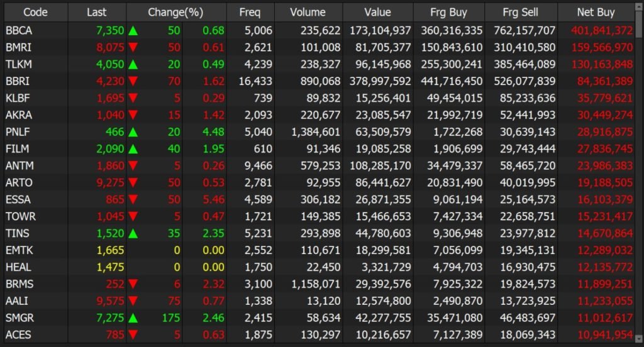Sort by the Code column header

click(x=36, y=13)
